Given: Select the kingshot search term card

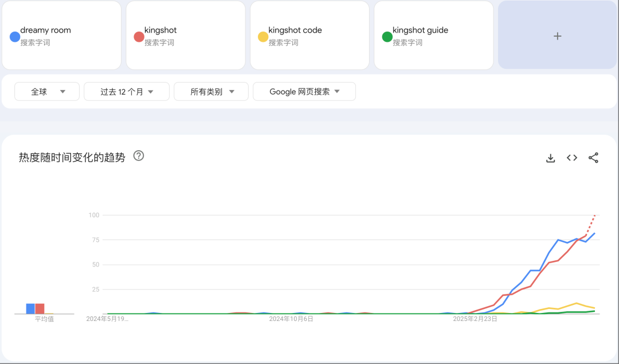Looking at the screenshot, I should point(186,35).
